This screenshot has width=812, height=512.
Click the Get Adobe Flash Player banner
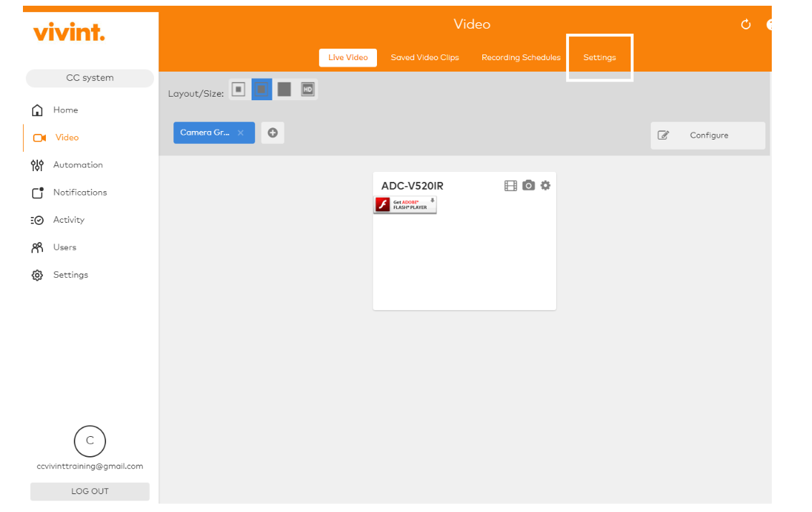click(405, 205)
